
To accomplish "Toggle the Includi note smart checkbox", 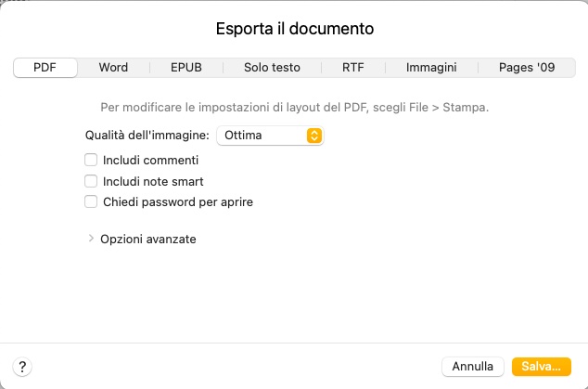I will click(x=91, y=181).
